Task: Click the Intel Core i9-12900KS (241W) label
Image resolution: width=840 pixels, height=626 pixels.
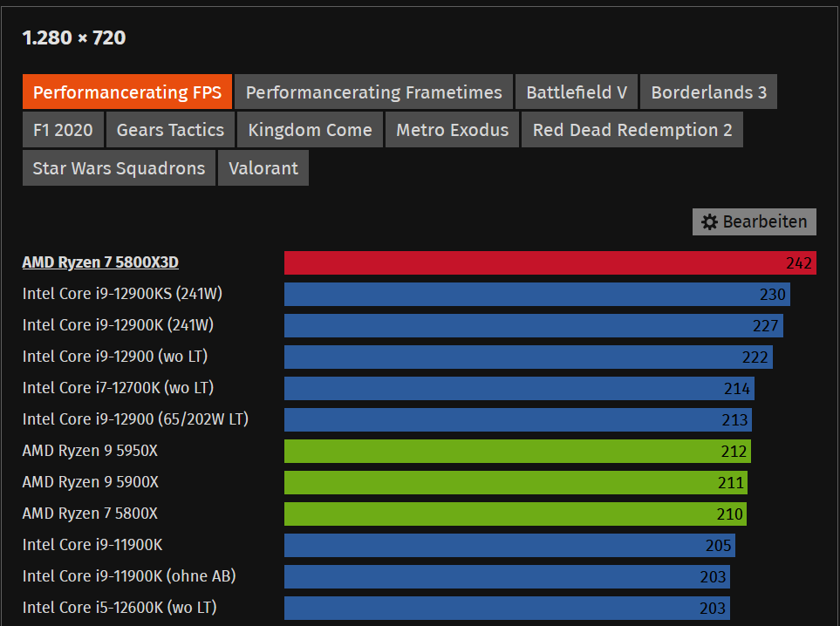Action: click(122, 294)
